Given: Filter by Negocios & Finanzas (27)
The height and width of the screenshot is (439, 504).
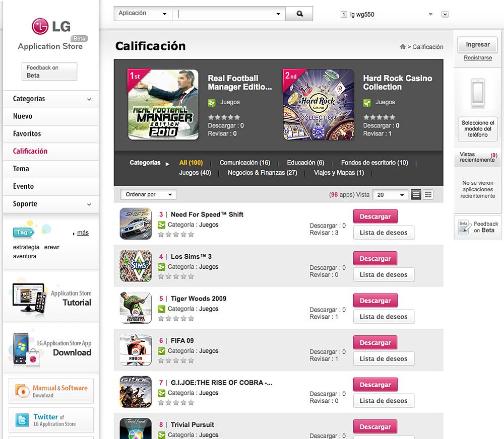Looking at the screenshot, I should tap(263, 173).
